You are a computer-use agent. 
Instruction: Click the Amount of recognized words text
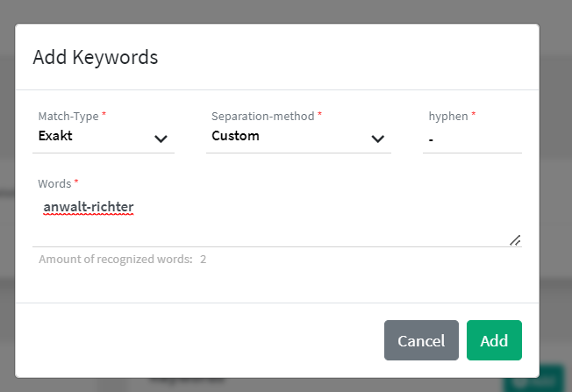[x=114, y=260]
